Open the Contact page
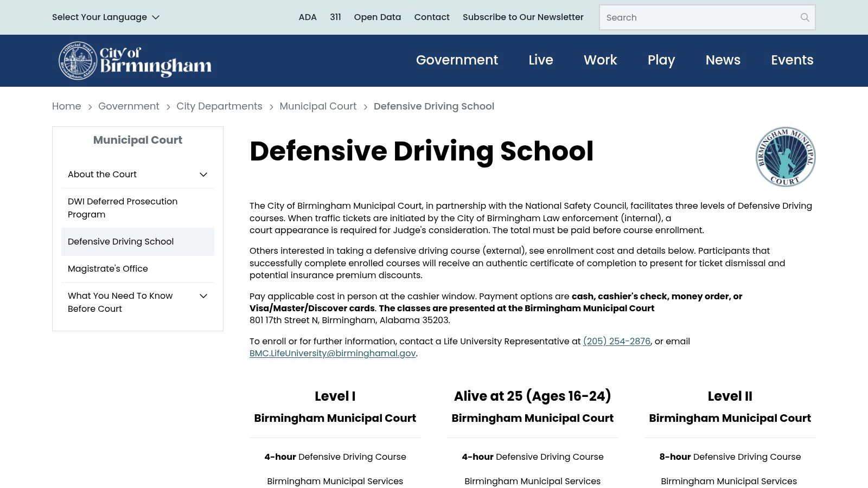The height and width of the screenshot is (488, 868). tap(432, 17)
